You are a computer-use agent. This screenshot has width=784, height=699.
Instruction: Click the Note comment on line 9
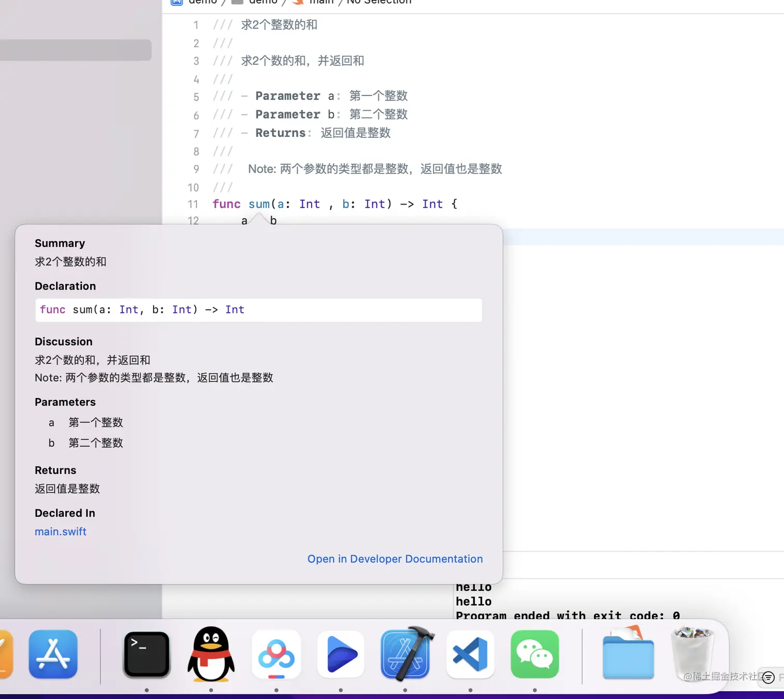pos(357,169)
